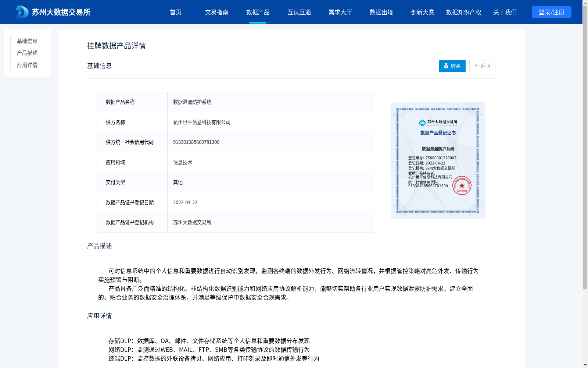Select the delivery type value 其他
The width and height of the screenshot is (588, 368).
pyautogui.click(x=178, y=182)
